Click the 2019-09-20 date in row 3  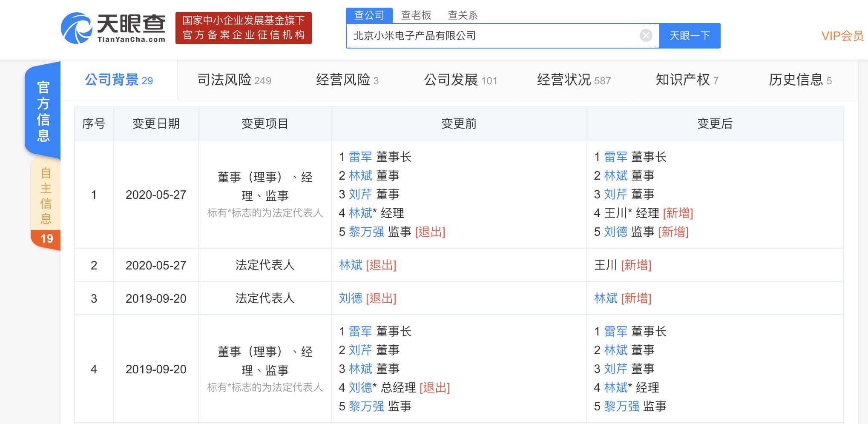(156, 298)
